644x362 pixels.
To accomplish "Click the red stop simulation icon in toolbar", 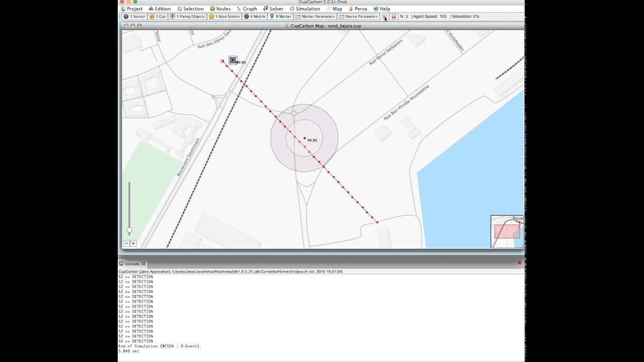I will 394,17.
